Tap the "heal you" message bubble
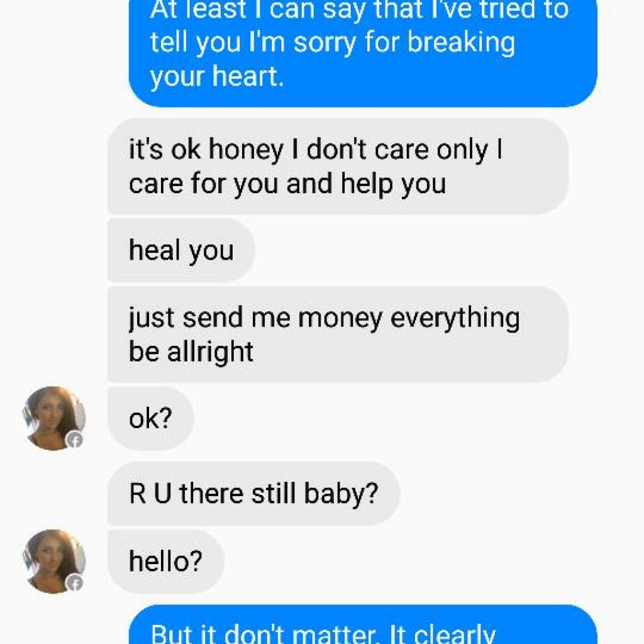The image size is (644, 644). 181,250
